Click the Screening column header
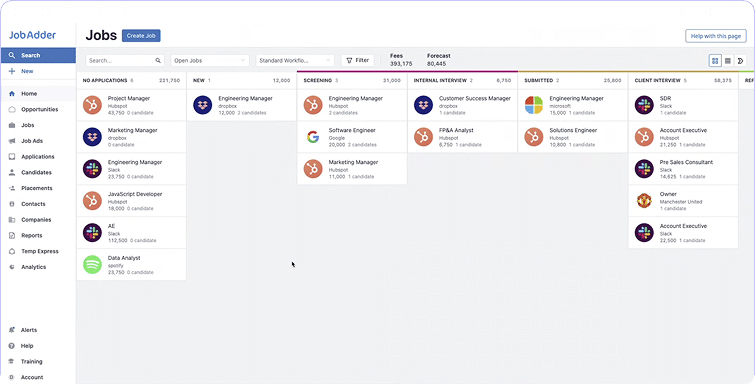Screen dimensions: 755x384 352,80
